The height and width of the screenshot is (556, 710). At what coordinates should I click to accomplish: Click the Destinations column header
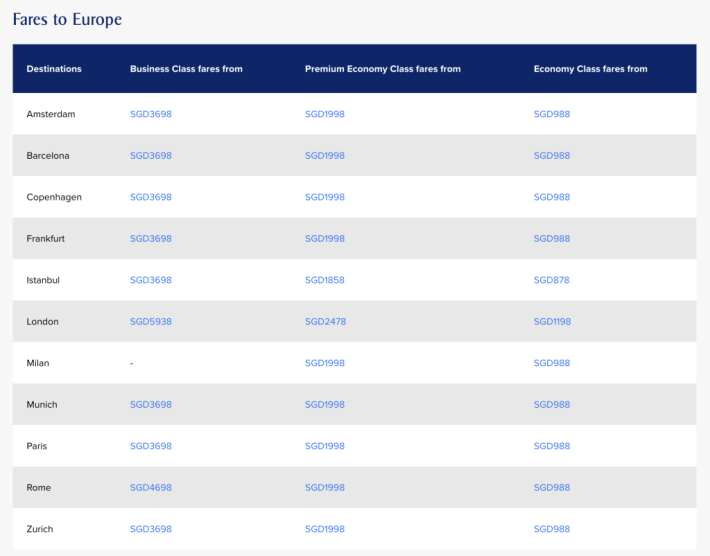(x=54, y=69)
